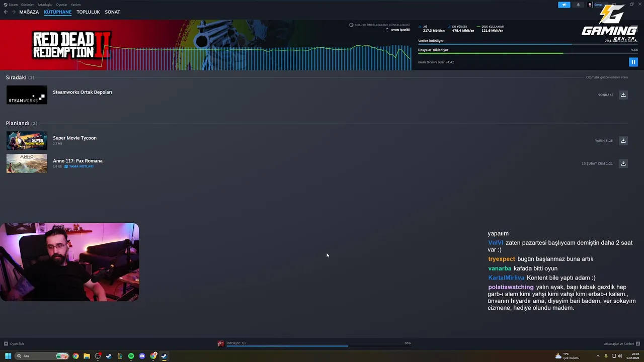The height and width of the screenshot is (362, 644).
Task: Click the Steamworks Ortak Depoları title
Action: 83,92
